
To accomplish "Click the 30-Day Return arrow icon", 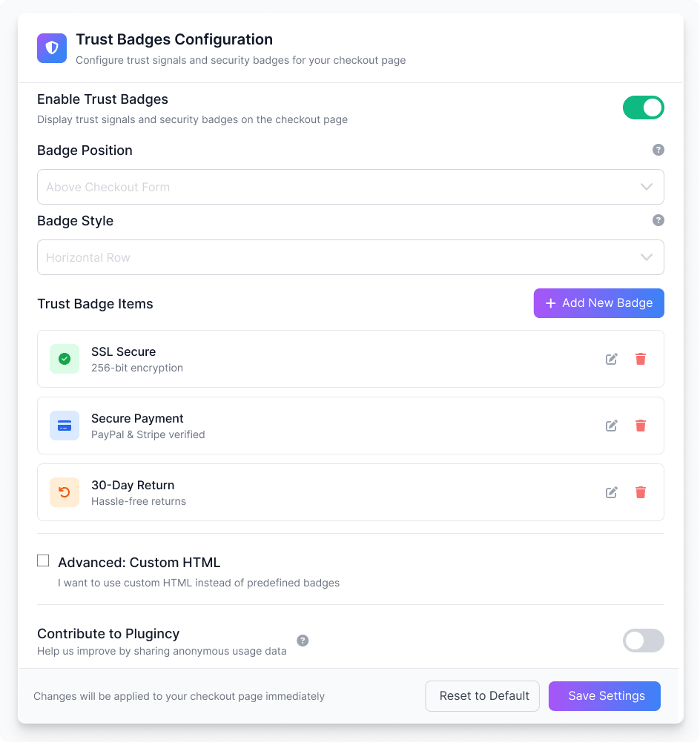I will [65, 492].
